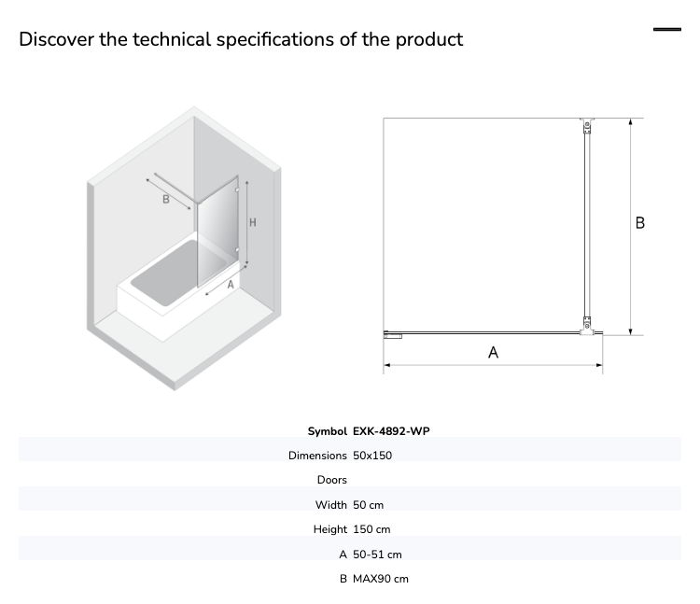Click the Symbol row label
The width and height of the screenshot is (700, 604).
tap(328, 431)
